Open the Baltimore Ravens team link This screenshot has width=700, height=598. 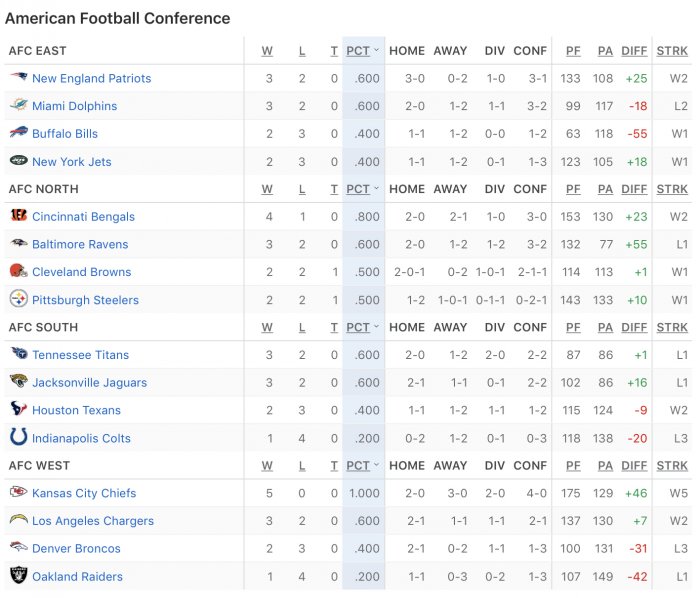(80, 244)
